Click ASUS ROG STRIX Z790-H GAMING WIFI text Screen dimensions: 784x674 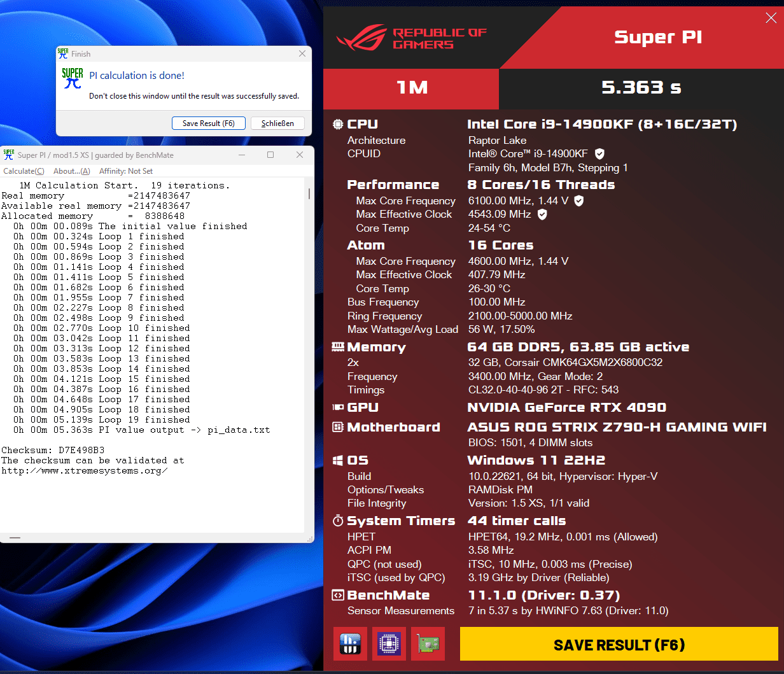click(617, 427)
